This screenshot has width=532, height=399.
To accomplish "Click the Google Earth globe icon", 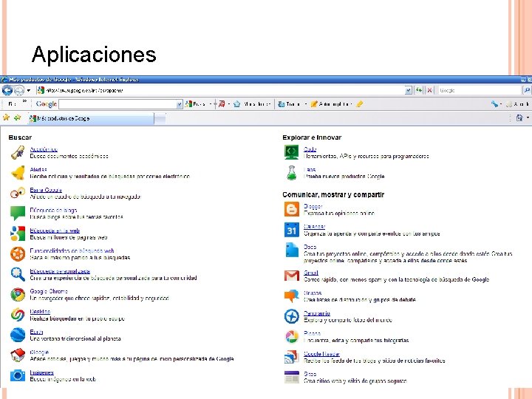I will (x=18, y=335).
